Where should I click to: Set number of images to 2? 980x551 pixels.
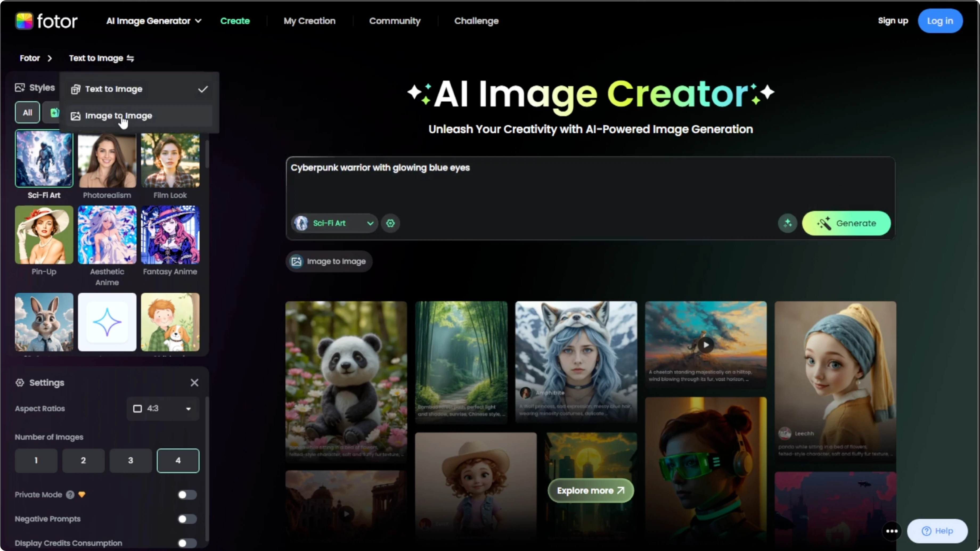pos(83,460)
